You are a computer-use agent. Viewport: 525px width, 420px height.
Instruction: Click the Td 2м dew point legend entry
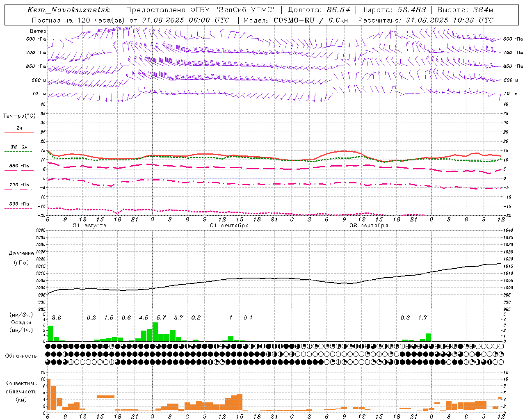[x=19, y=147]
